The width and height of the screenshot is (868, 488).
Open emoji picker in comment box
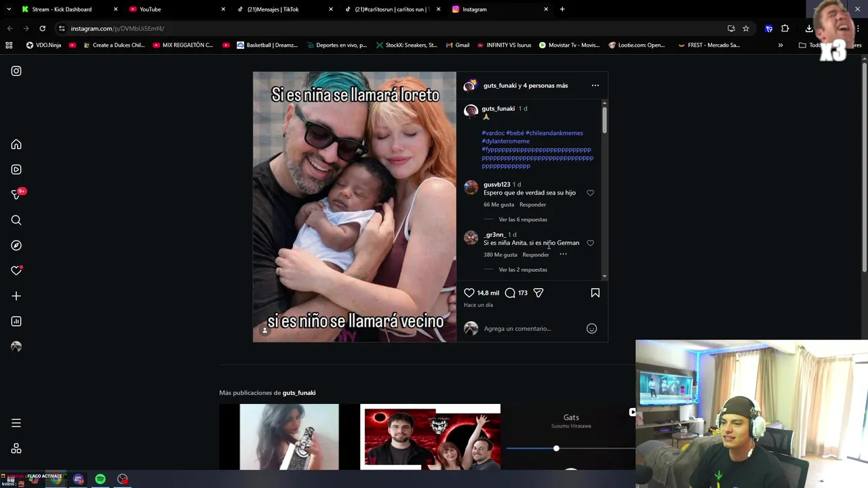591,329
